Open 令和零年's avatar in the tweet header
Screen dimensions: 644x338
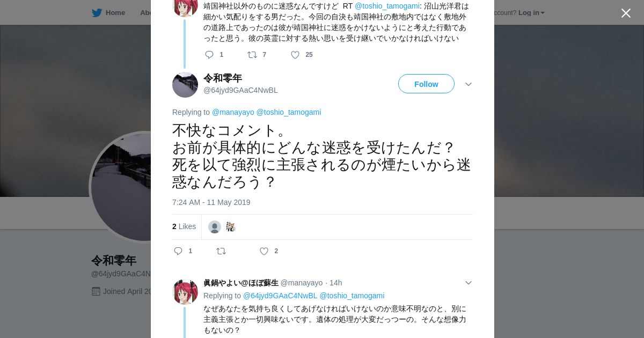185,85
